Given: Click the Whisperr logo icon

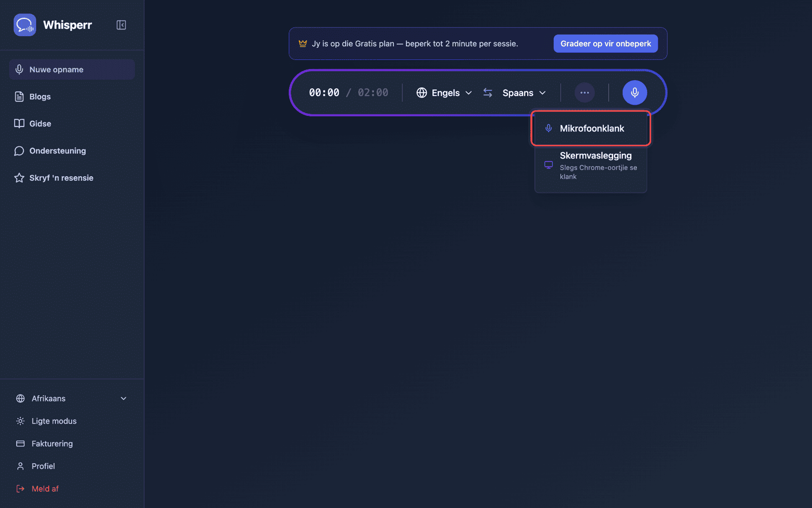Looking at the screenshot, I should pos(25,25).
